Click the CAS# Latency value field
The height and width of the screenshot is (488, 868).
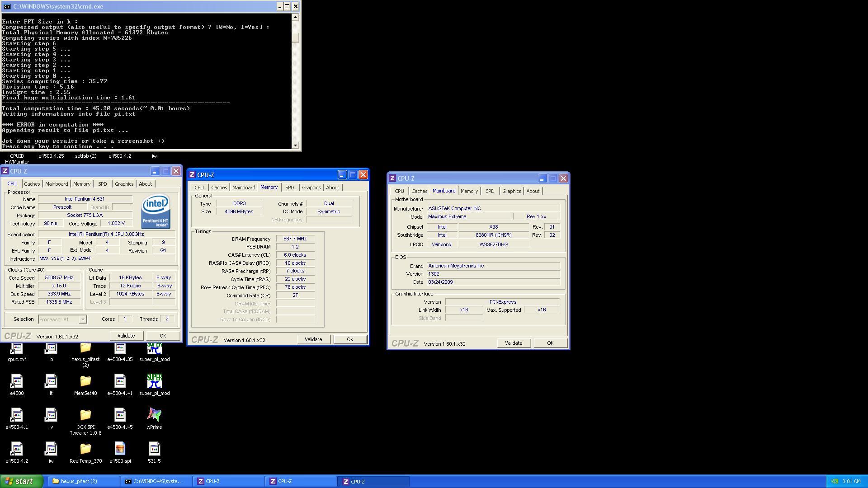pyautogui.click(x=295, y=255)
